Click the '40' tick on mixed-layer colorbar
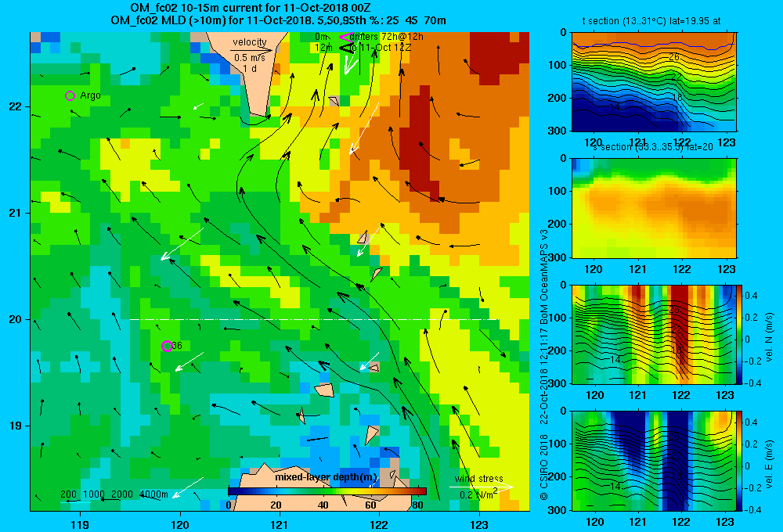 coord(323,505)
